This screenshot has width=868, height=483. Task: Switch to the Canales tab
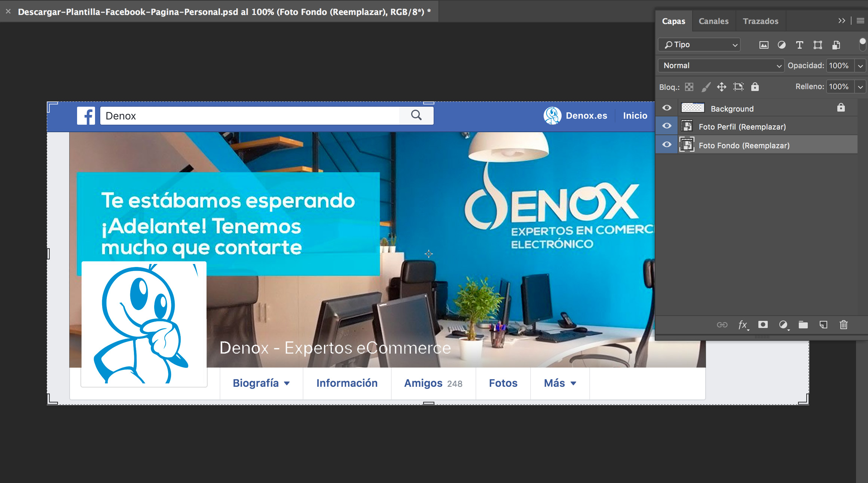coord(714,21)
